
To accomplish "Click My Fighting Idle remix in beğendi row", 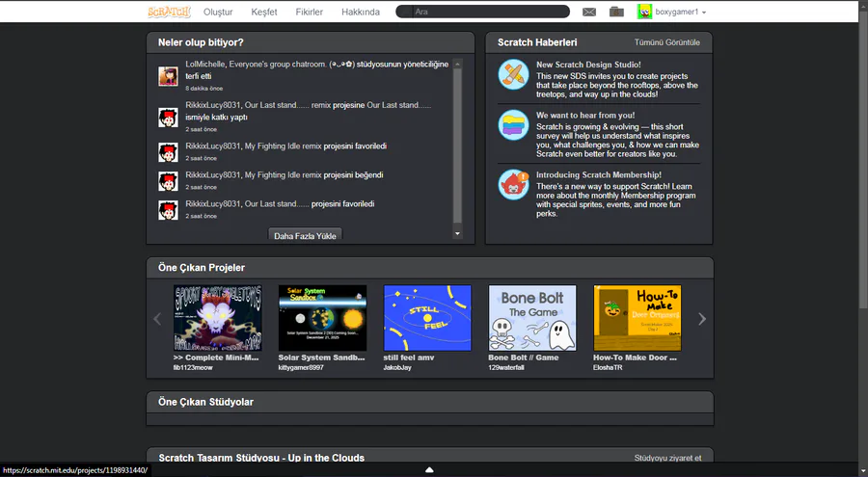I will [283, 174].
